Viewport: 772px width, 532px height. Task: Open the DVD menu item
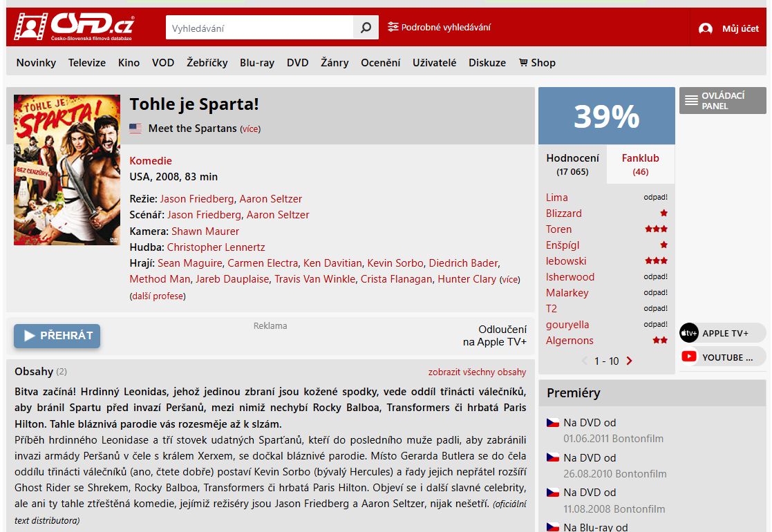coord(297,62)
